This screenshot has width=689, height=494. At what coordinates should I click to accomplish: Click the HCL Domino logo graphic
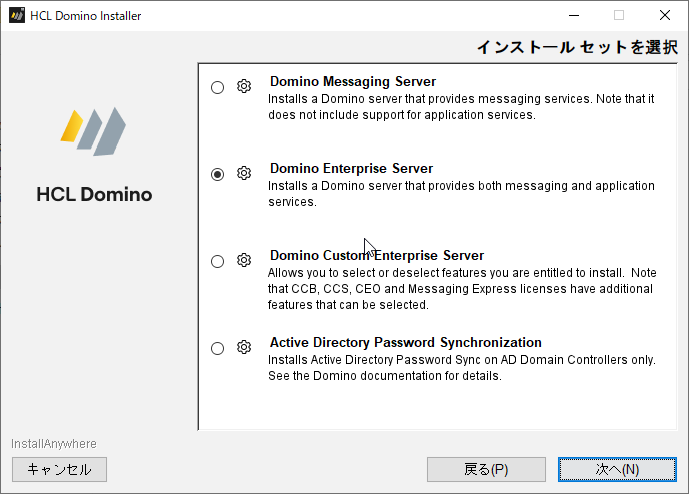pyautogui.click(x=93, y=131)
